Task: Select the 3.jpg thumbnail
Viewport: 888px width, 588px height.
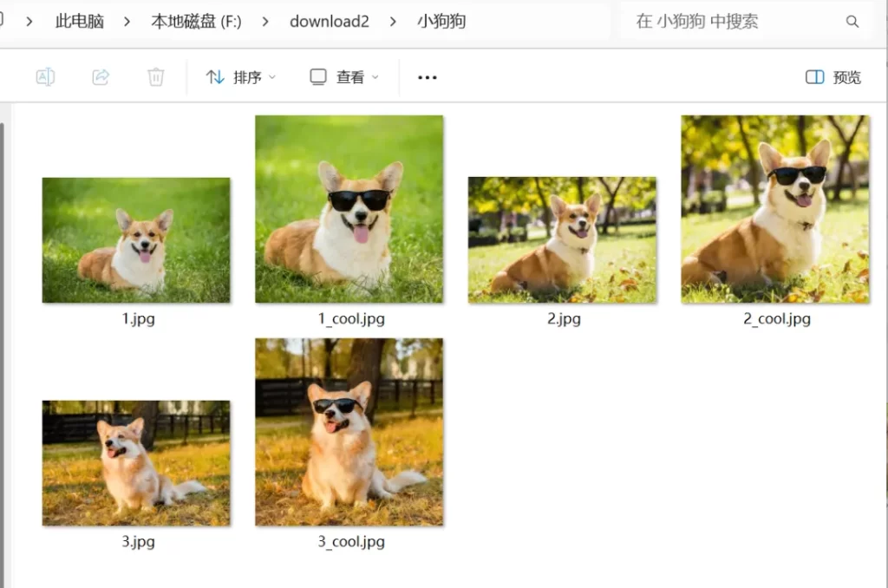Action: 136,463
